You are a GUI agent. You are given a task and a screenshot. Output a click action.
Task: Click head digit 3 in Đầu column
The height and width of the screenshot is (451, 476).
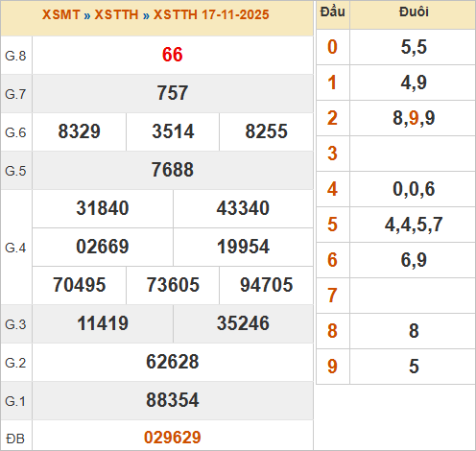332,154
